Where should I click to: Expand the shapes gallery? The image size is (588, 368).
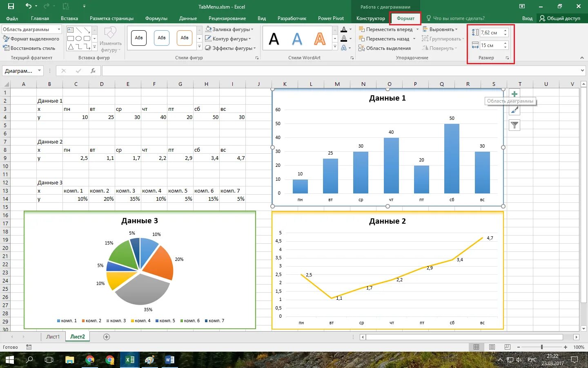[x=95, y=47]
